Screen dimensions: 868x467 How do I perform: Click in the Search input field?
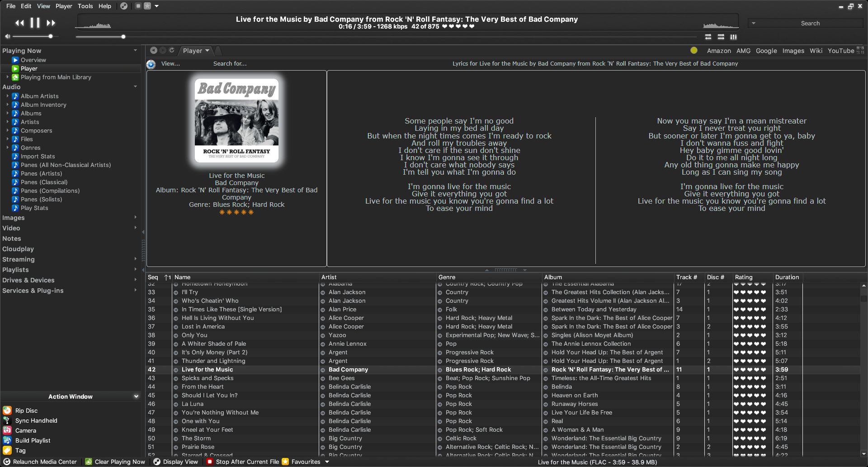pos(810,23)
